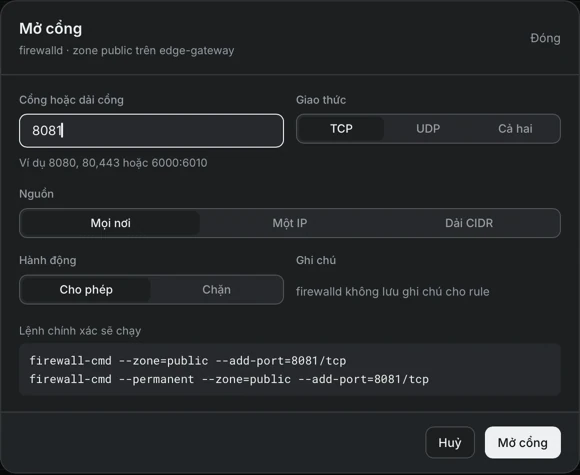Click the Cổng hoặc dải cổng label

71,100
